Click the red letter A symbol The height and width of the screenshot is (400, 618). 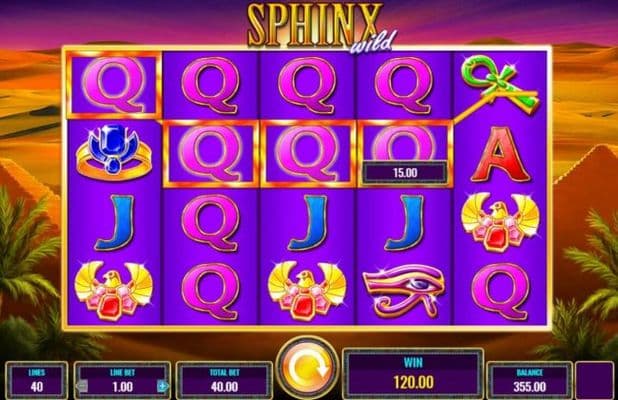coord(500,154)
